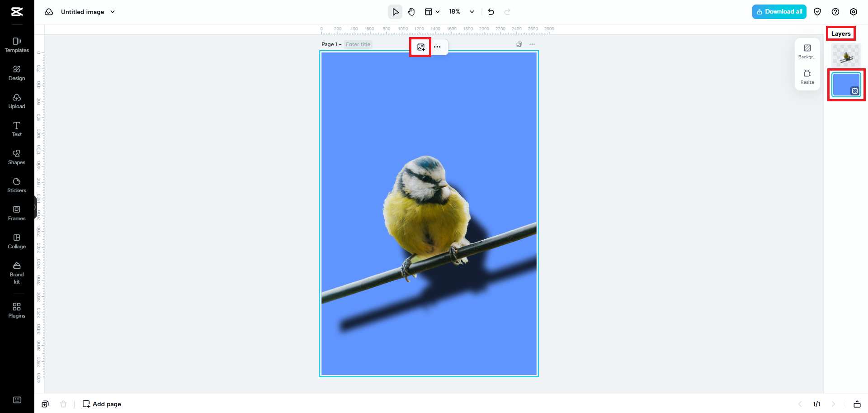Select the Hand pan tool
This screenshot has width=868, height=413.
(x=411, y=12)
